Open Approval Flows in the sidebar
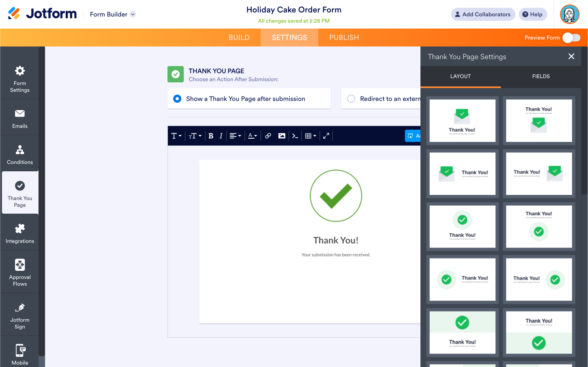 click(x=20, y=272)
